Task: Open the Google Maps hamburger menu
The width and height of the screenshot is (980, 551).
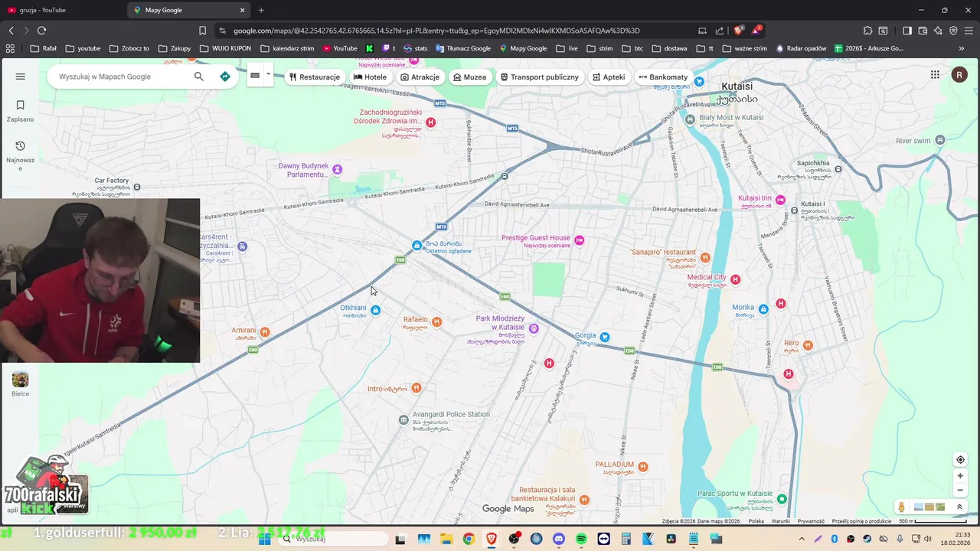Action: click(x=21, y=77)
